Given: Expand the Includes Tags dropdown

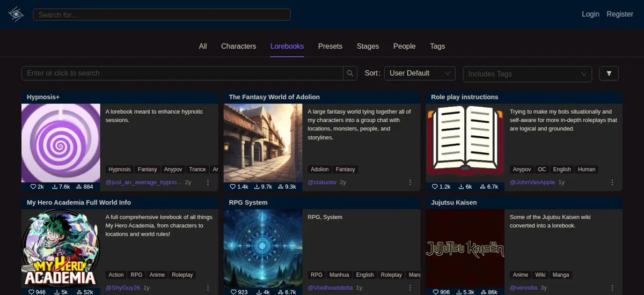Looking at the screenshot, I should point(528,74).
